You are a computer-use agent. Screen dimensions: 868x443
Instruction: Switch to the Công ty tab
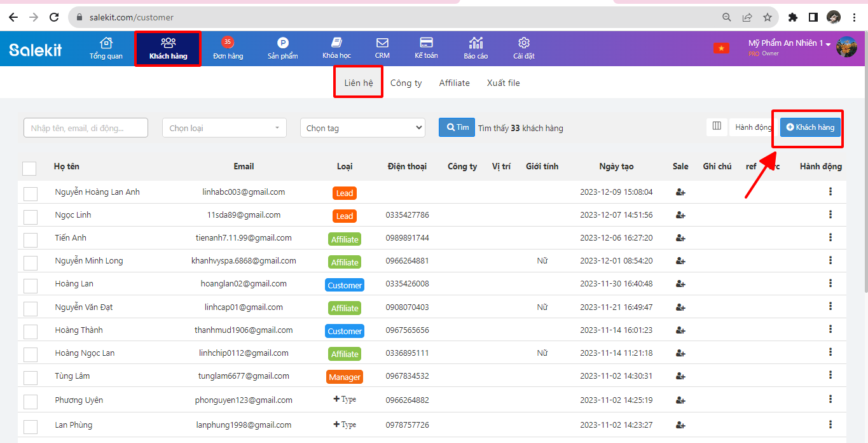click(406, 83)
